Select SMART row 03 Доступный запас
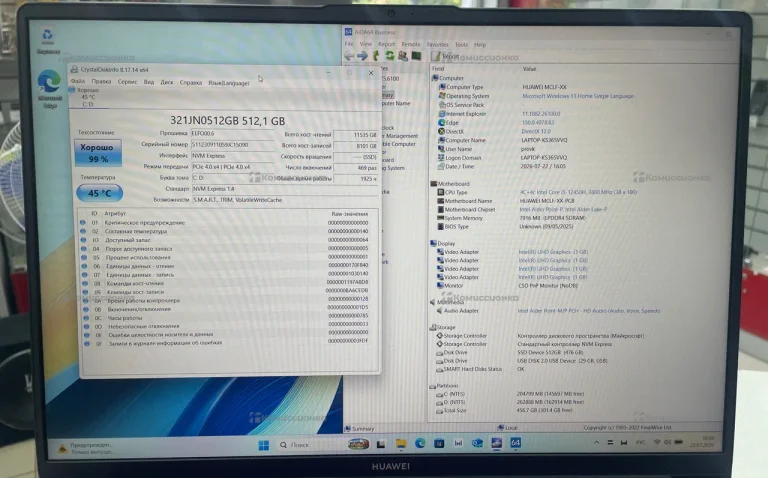This screenshot has height=478, width=768. (226, 240)
